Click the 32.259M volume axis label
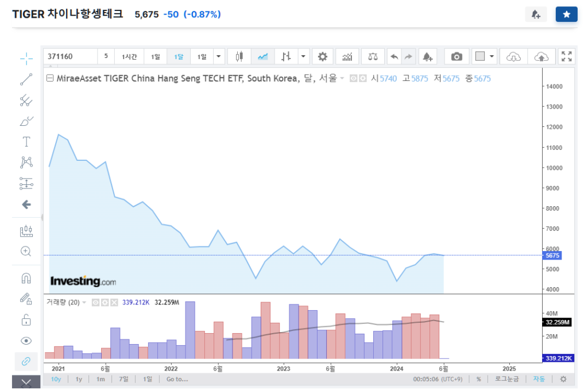The height and width of the screenshot is (390, 588). [x=557, y=322]
